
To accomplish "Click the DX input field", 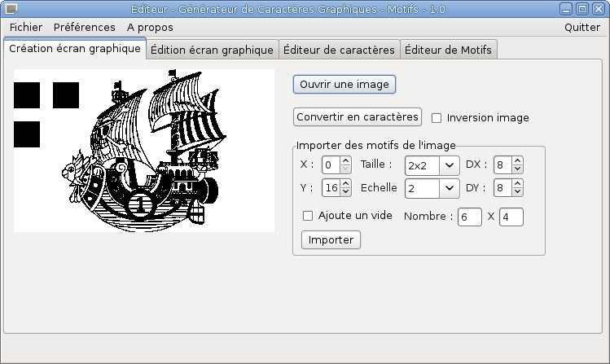I will pyautogui.click(x=502, y=164).
